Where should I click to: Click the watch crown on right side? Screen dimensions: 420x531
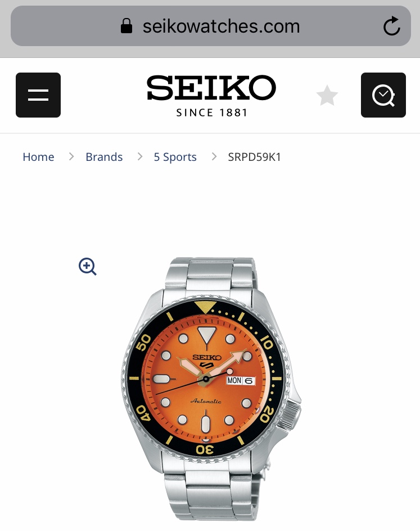click(x=291, y=414)
